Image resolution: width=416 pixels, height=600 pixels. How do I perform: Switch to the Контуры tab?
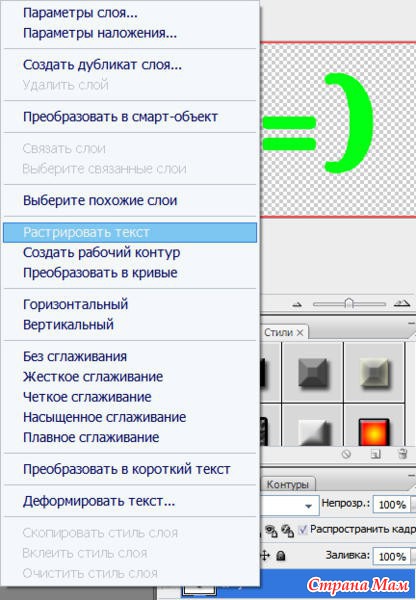(x=287, y=484)
